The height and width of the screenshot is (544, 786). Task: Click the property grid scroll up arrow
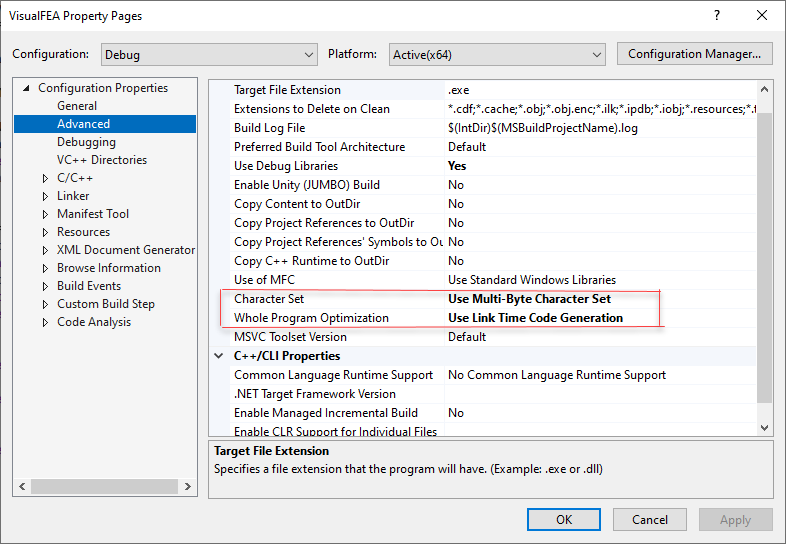click(x=764, y=89)
